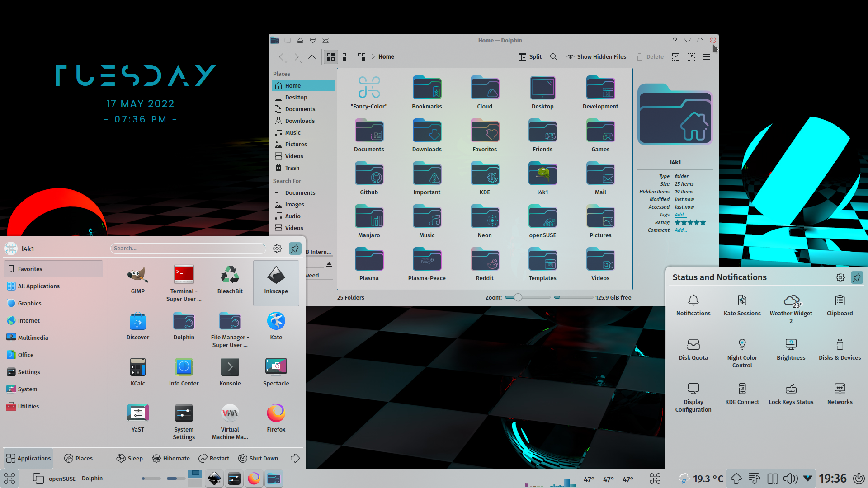Open Dolphin hamburger menu
The image size is (868, 488).
click(x=707, y=57)
